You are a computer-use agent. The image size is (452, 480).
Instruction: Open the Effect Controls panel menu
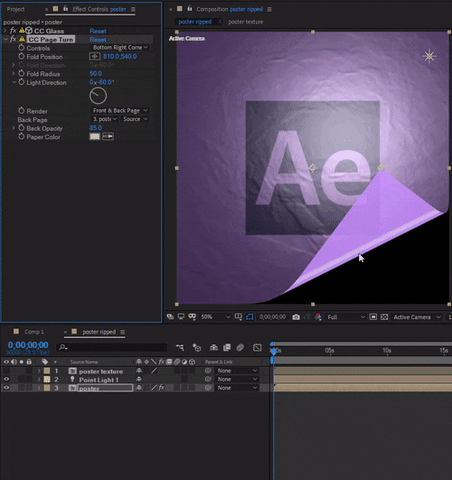133,9
